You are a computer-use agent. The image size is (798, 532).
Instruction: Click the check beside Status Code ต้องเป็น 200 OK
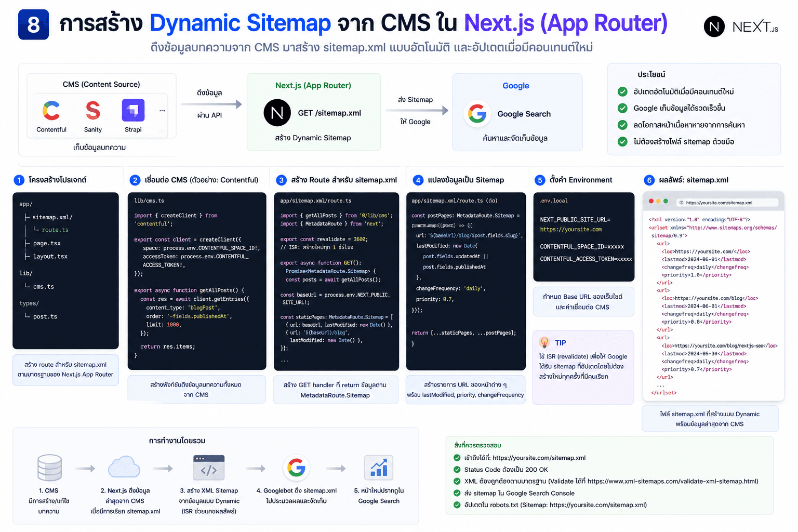[457, 469]
